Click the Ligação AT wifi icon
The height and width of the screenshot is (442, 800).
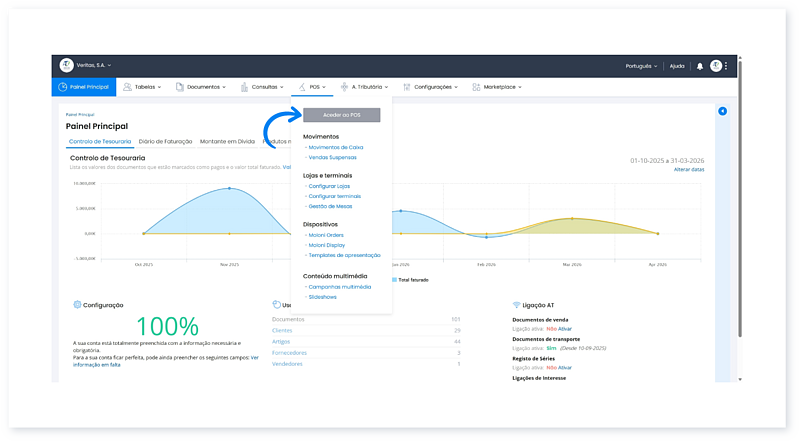516,304
